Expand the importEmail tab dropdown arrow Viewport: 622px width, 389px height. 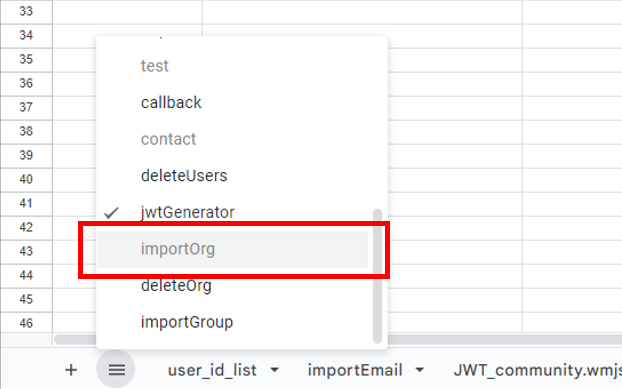420,370
